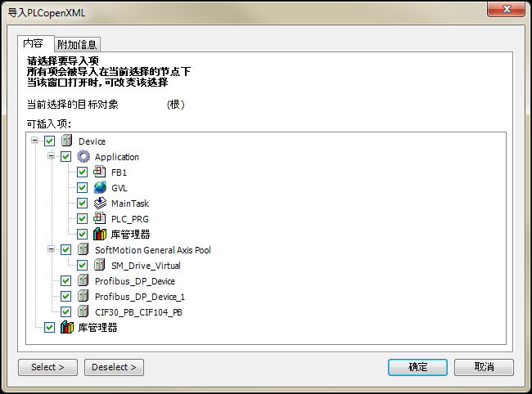Click the 确定 button
This screenshot has width=532, height=394.
tap(417, 367)
